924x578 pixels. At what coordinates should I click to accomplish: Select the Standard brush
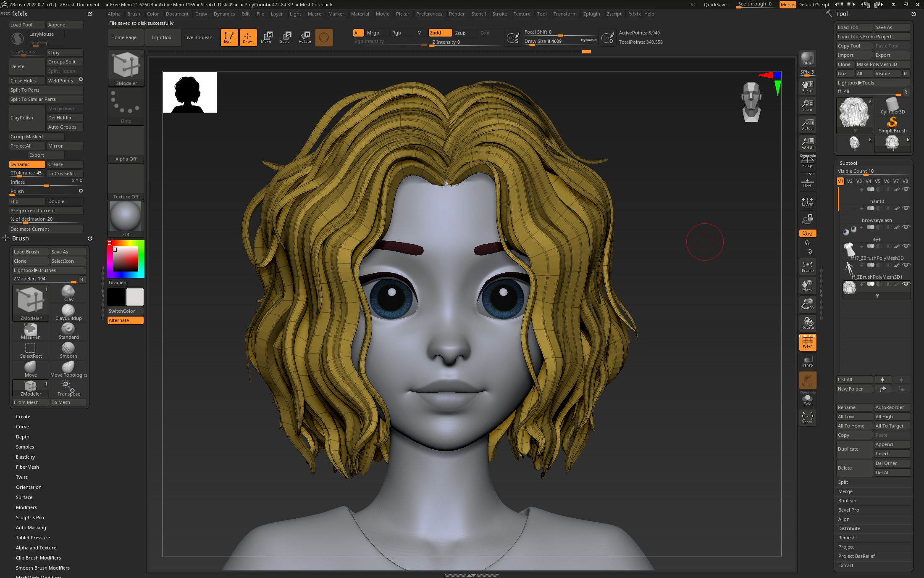[68, 331]
